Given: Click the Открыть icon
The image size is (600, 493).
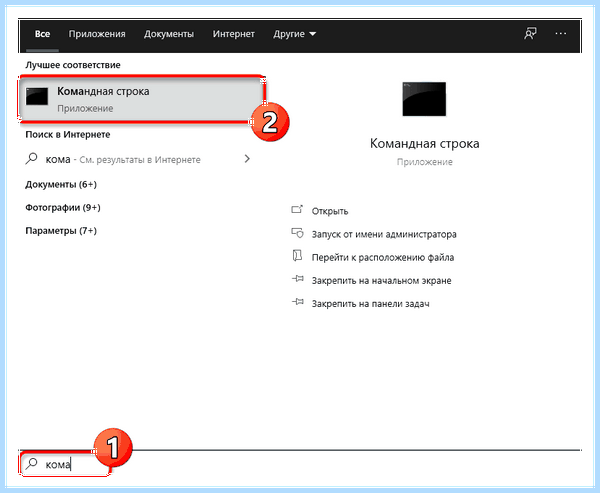Looking at the screenshot, I should pyautogui.click(x=297, y=209).
